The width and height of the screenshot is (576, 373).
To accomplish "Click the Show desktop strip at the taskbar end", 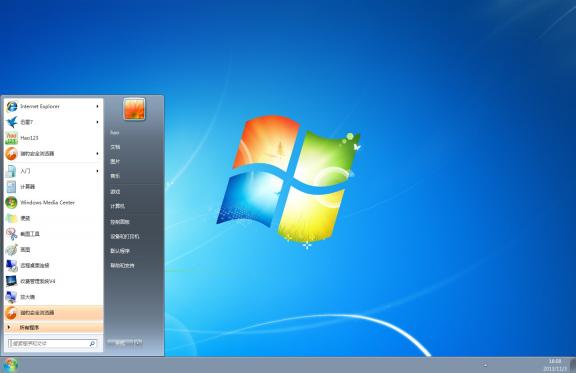I will click(573, 365).
